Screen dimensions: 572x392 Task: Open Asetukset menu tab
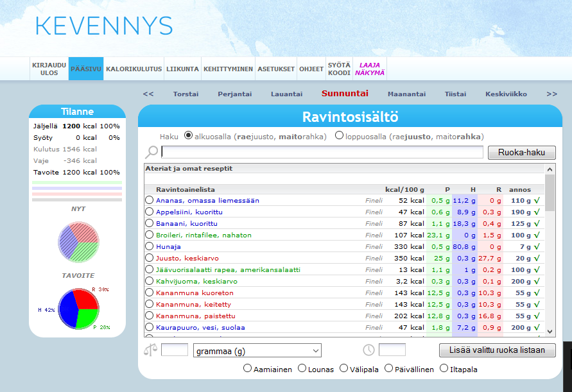276,69
